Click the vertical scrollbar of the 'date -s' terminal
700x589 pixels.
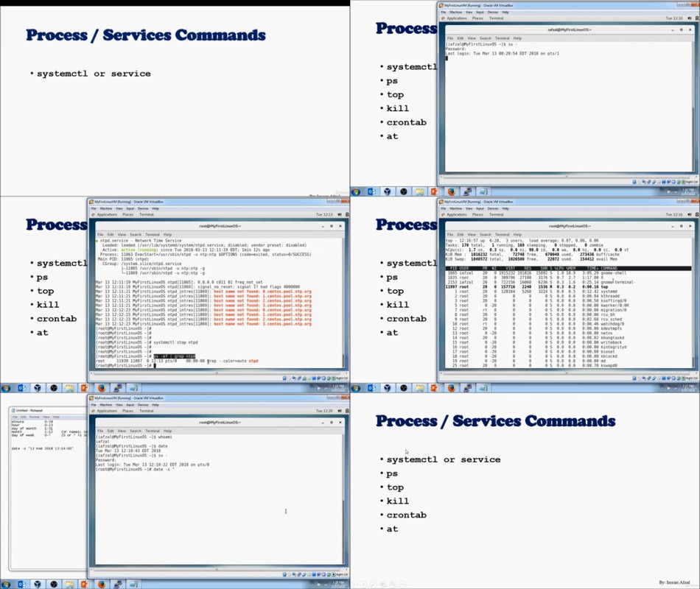tap(343, 499)
